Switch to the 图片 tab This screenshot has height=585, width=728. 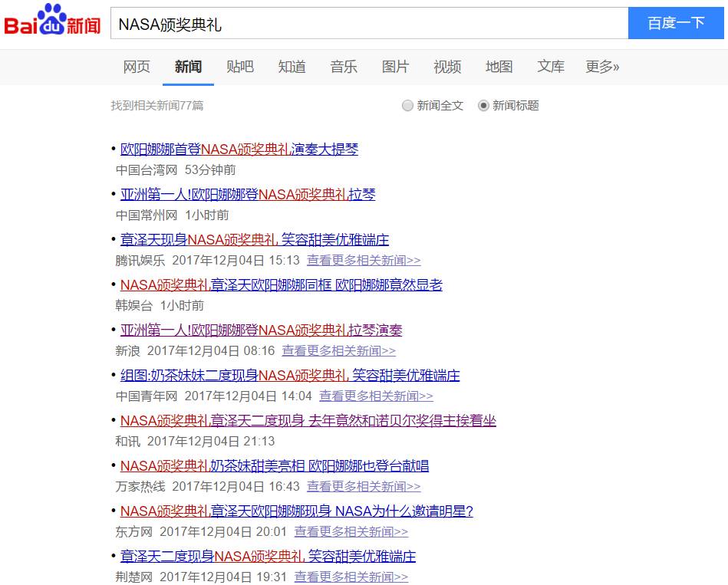click(395, 67)
